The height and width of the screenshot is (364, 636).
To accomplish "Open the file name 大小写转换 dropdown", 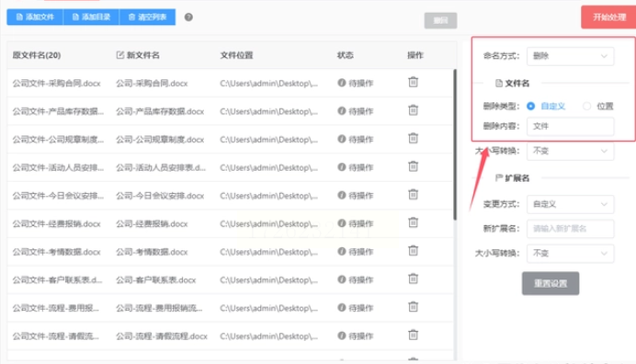I will [571, 151].
